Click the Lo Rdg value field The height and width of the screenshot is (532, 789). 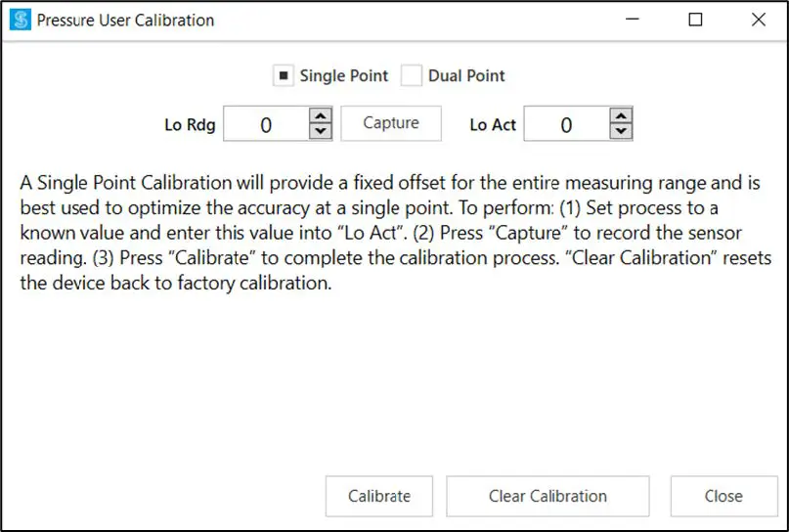point(266,125)
